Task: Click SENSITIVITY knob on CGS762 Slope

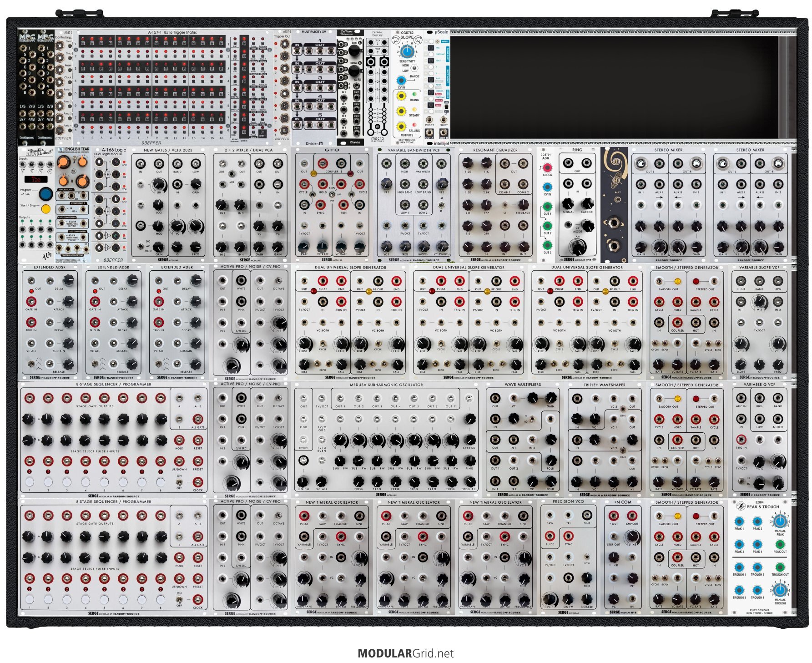Action: click(407, 51)
